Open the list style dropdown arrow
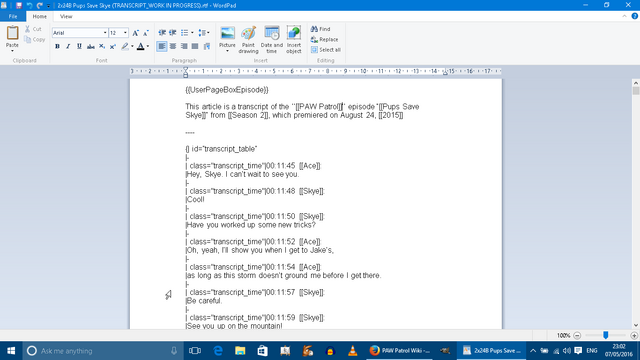The width and height of the screenshot is (640, 360). point(192,33)
